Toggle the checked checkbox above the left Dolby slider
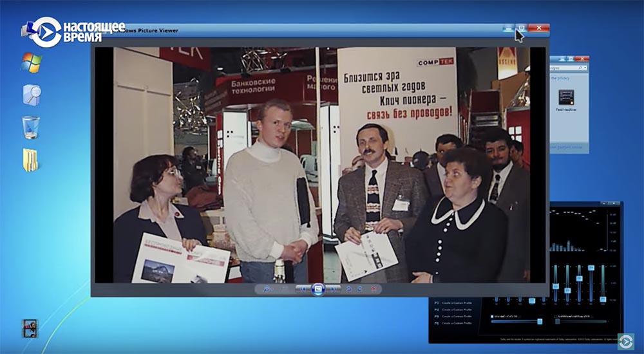This screenshot has width=644, height=354. [492, 317]
